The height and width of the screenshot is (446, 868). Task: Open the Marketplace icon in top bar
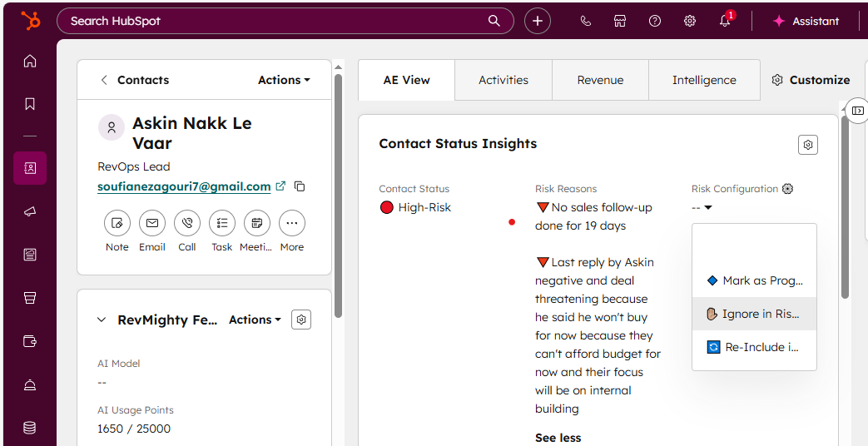tap(620, 21)
